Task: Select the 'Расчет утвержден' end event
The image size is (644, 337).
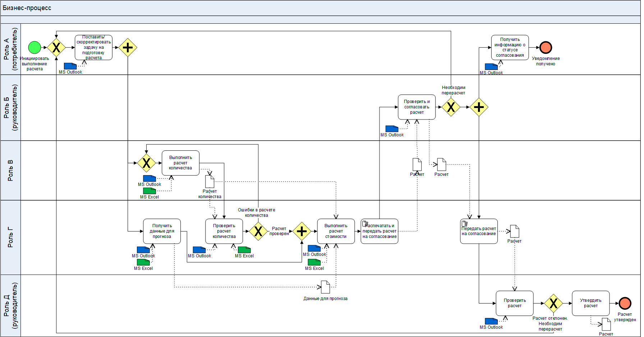Action: click(625, 303)
